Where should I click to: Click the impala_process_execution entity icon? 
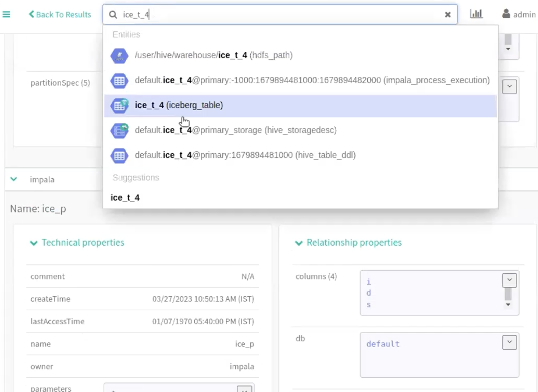(x=119, y=81)
